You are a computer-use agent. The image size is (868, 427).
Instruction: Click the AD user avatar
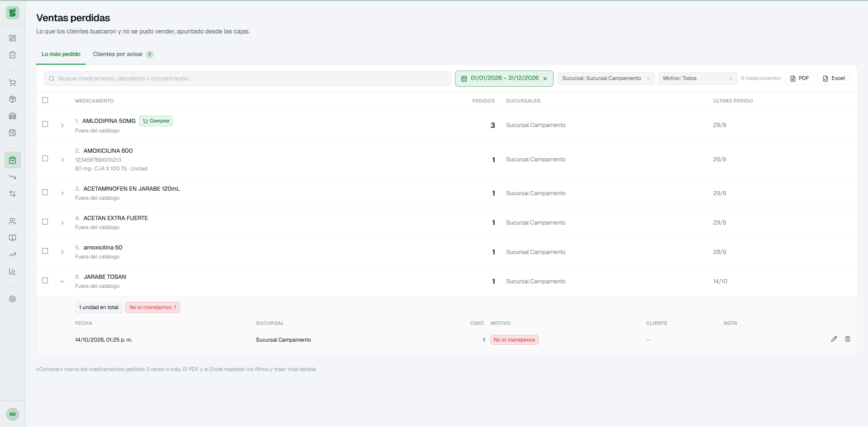point(13,414)
